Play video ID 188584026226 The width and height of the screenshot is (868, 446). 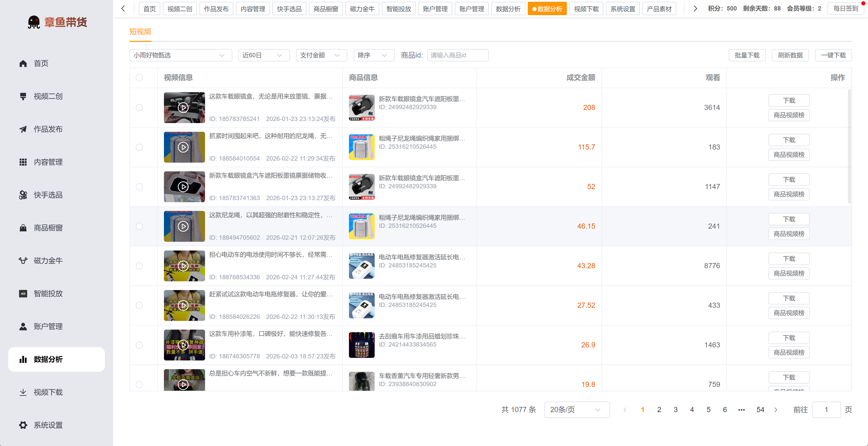point(183,305)
